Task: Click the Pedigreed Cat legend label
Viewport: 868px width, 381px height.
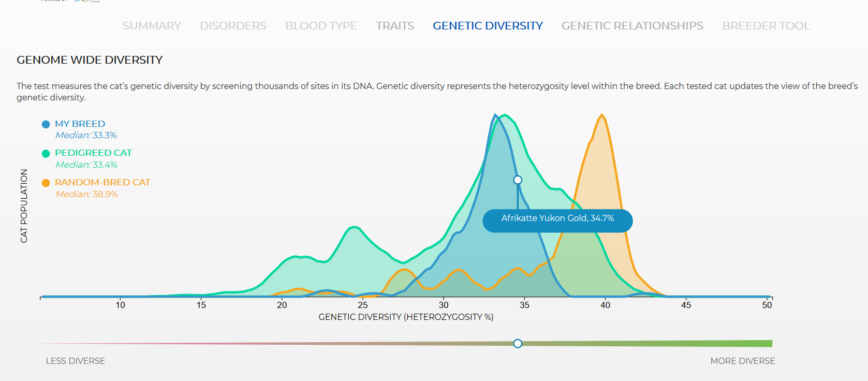Action: pos(93,153)
